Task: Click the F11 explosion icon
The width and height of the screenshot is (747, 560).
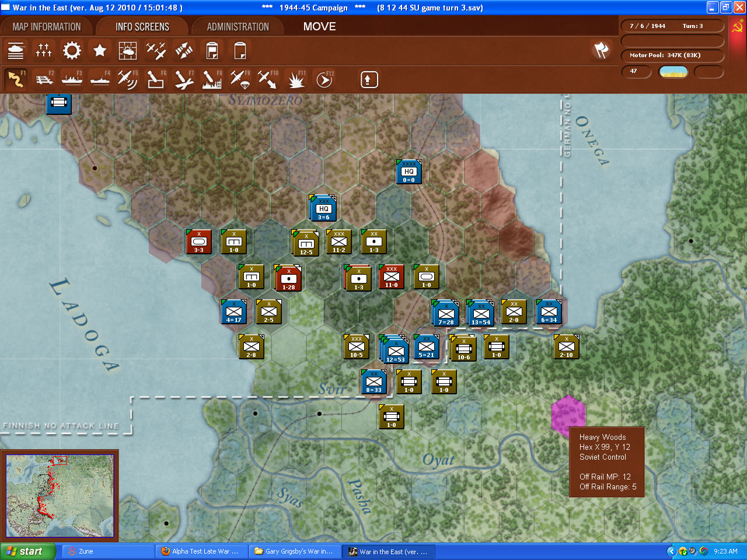Action: 296,79
